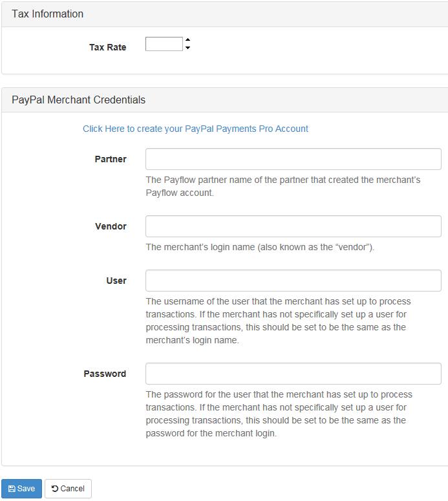The image size is (448, 501).
Task: Open the create PayPal Payments Pro Account link
Action: point(195,129)
